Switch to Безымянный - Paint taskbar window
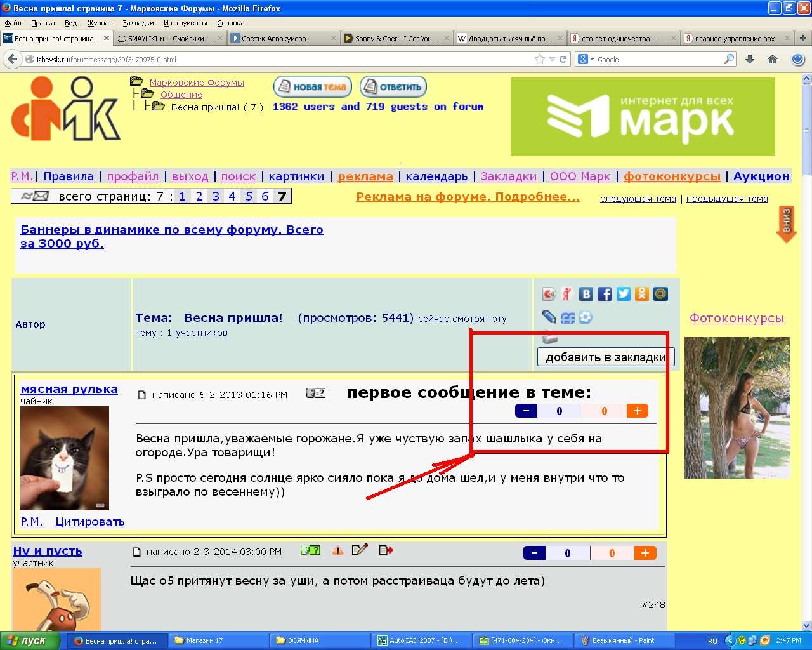The height and width of the screenshot is (650, 812). pyautogui.click(x=625, y=640)
